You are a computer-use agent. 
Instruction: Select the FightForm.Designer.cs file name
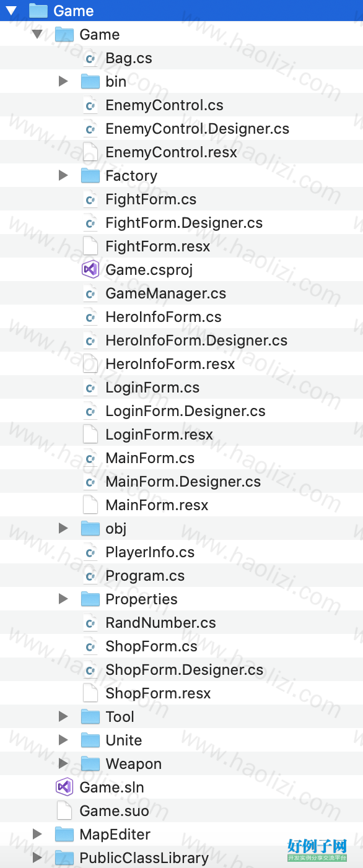[x=184, y=223]
